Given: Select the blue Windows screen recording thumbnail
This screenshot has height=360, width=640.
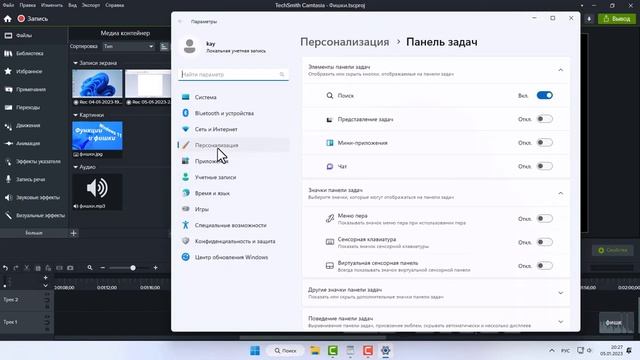Looking at the screenshot, I should [x=97, y=84].
